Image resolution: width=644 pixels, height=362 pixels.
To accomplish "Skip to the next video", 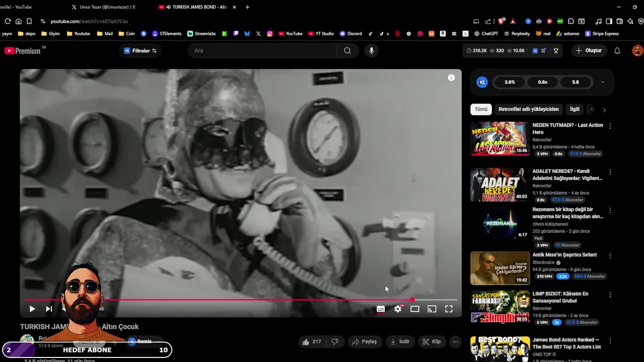I will point(49,309).
